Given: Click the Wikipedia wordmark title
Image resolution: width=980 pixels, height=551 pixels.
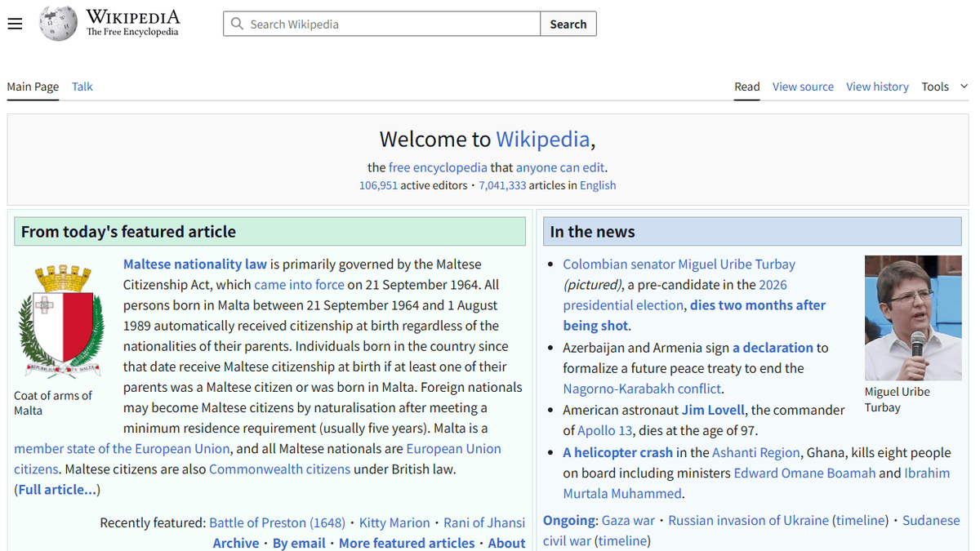Looking at the screenshot, I should pyautogui.click(x=133, y=17).
